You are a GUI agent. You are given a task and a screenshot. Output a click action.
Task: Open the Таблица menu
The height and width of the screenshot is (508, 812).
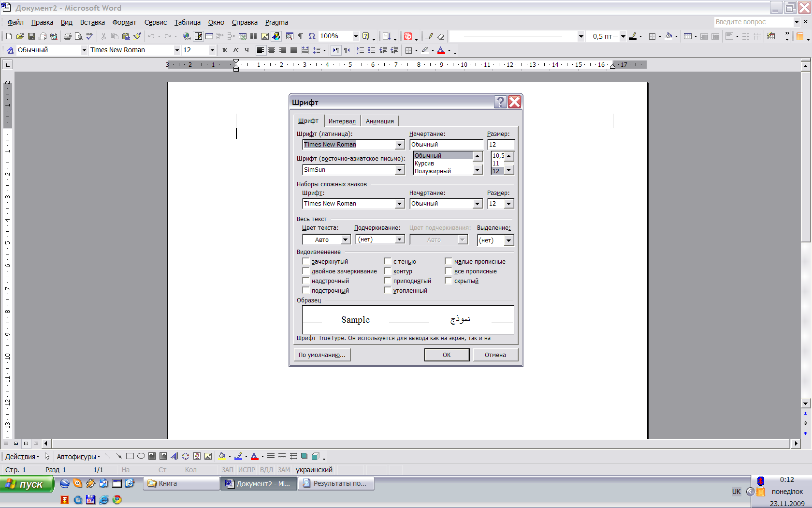point(187,22)
